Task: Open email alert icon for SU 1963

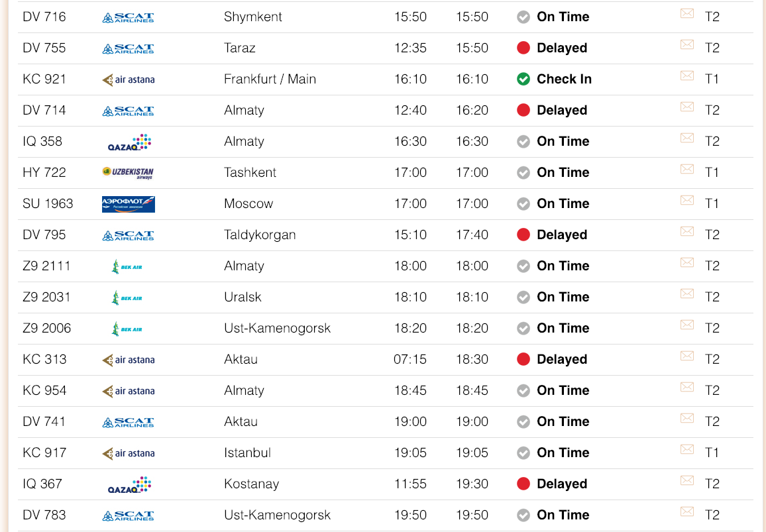Action: point(687,200)
